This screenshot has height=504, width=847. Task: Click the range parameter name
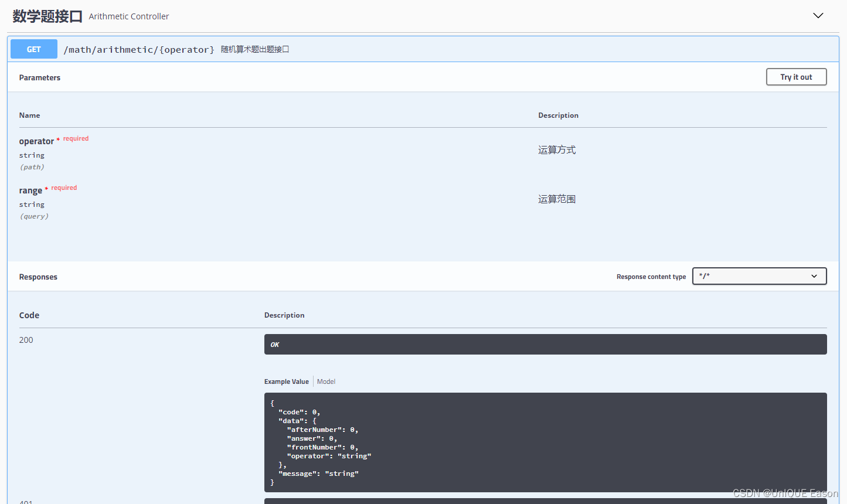point(30,190)
